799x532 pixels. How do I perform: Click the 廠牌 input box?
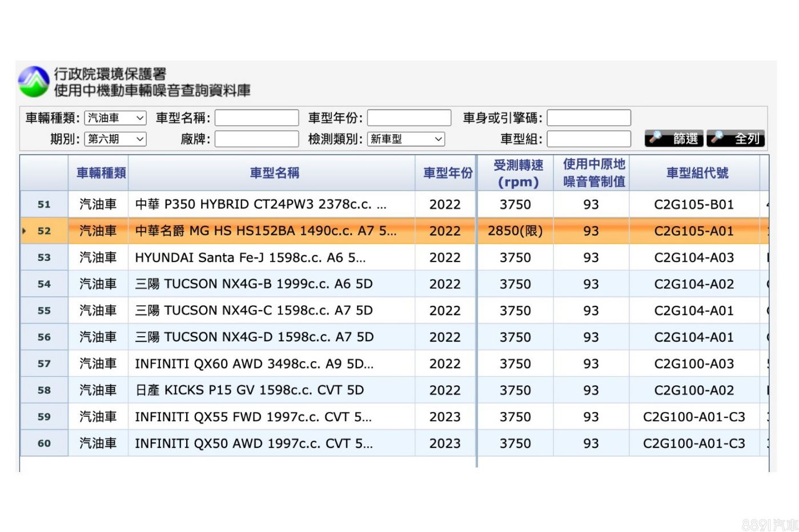click(x=256, y=139)
